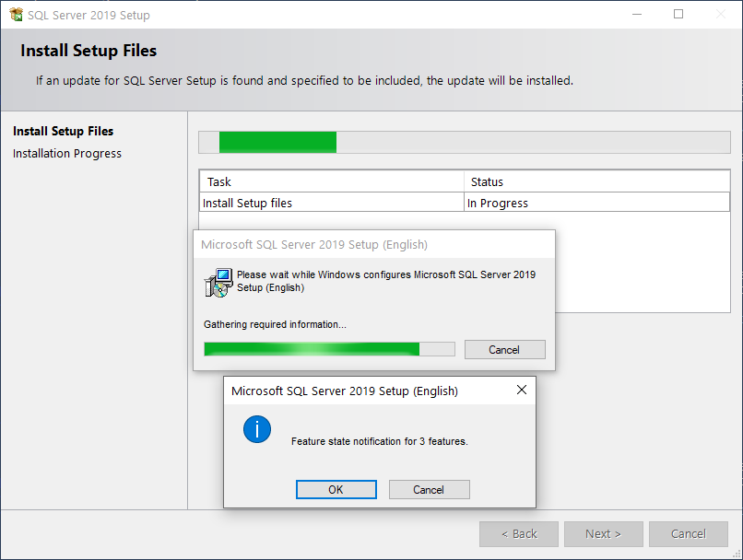
Task: Click the update description text under the heading
Action: [304, 80]
